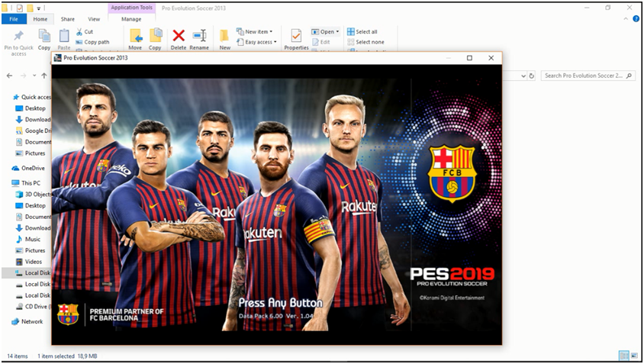Click the '14 items' status bar text
The image size is (644, 364).
(x=18, y=356)
